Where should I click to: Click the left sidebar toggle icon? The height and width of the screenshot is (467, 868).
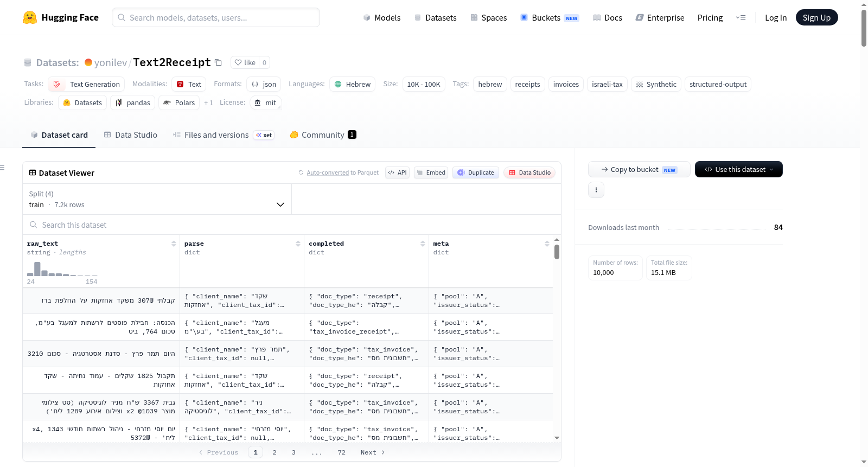click(2, 168)
